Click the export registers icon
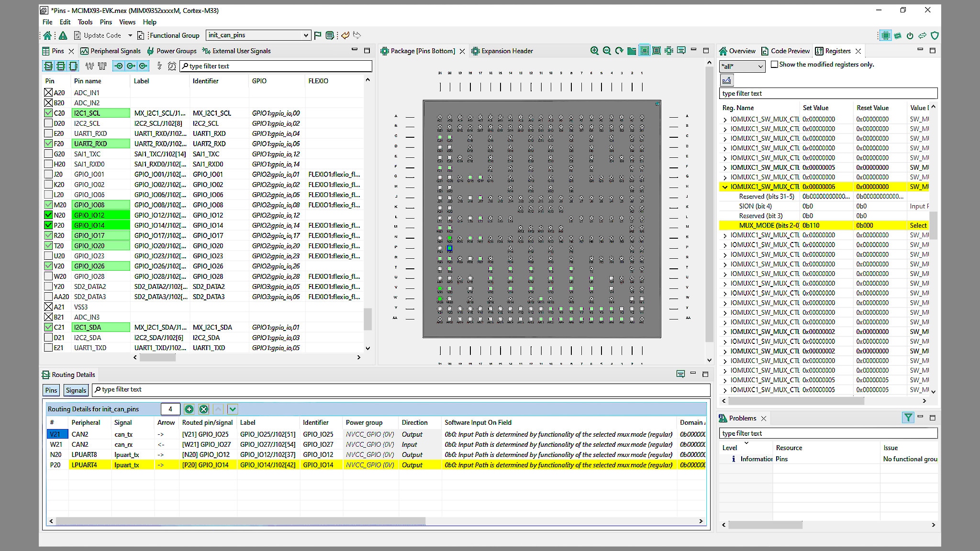This screenshot has width=980, height=551. [x=726, y=80]
